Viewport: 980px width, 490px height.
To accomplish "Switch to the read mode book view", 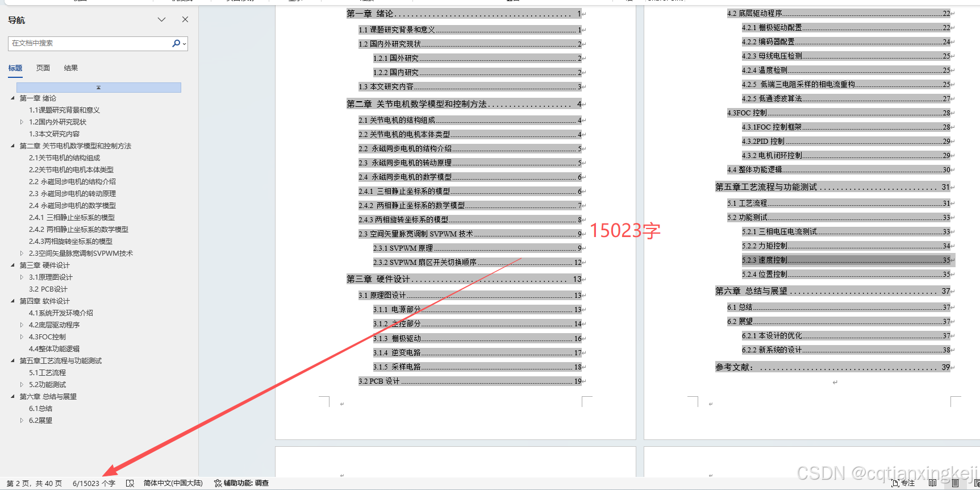I will point(932,483).
